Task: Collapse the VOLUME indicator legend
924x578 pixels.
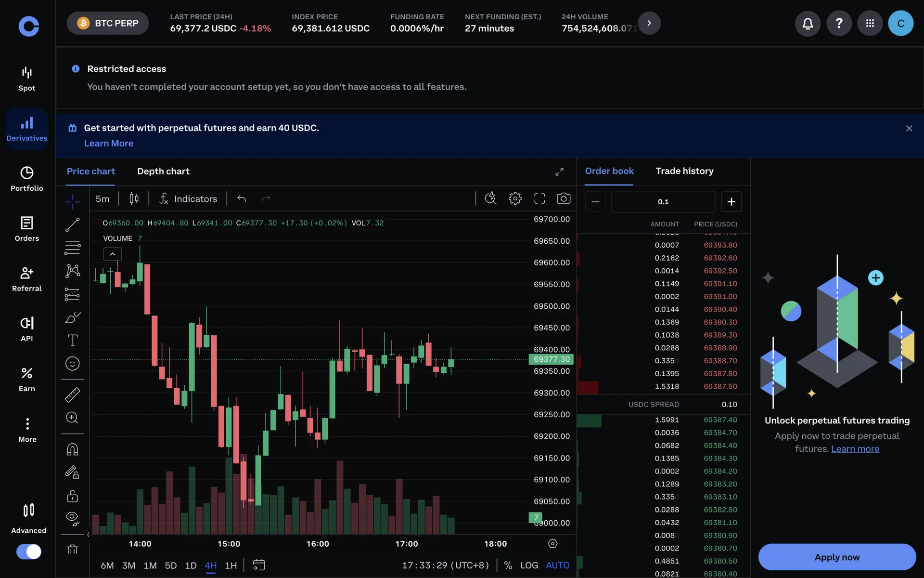Action: tap(113, 254)
